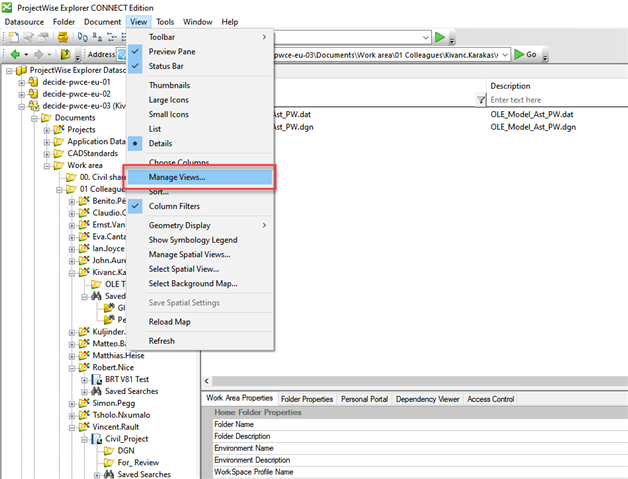Screen dimensions: 628x479
Task: Open the Datasource menu
Action: click(24, 22)
